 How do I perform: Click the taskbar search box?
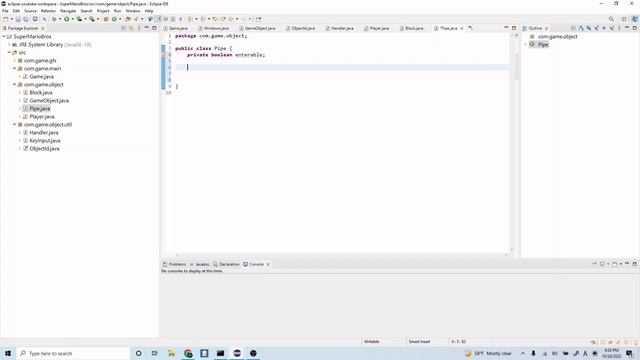73,353
